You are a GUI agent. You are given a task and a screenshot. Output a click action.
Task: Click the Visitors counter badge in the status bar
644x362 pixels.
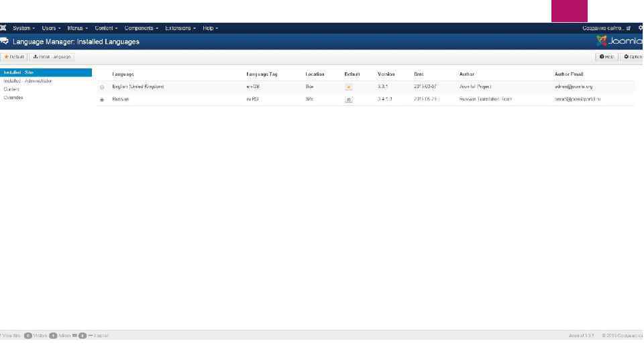pos(28,336)
